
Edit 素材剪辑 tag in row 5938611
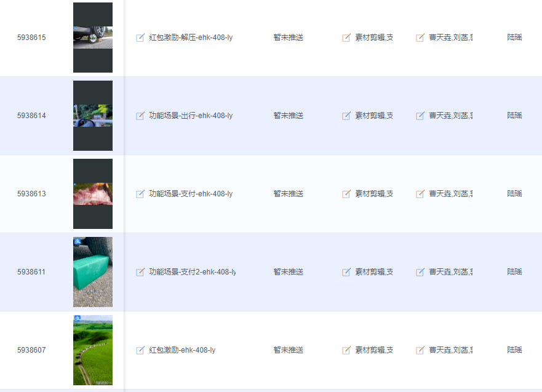coord(346,272)
